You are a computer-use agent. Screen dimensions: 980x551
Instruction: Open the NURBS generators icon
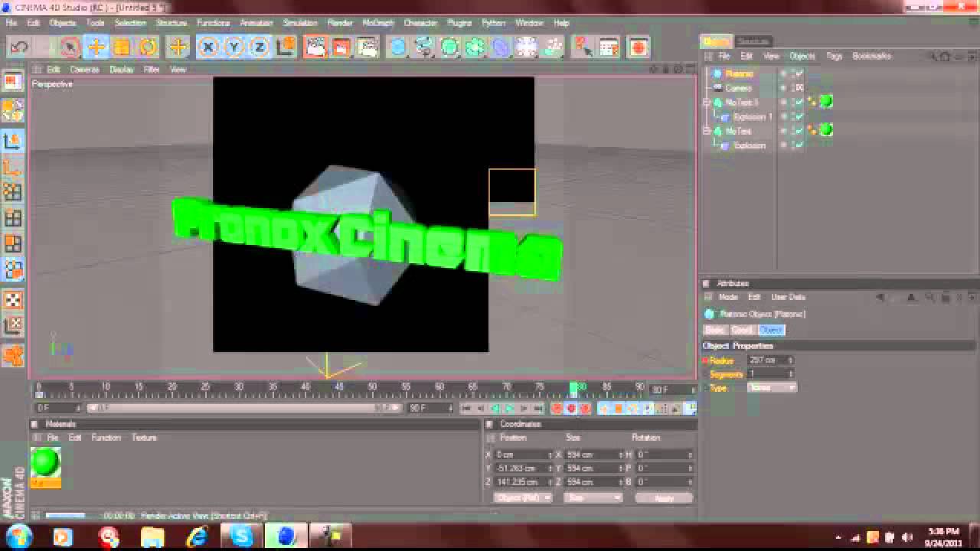pos(449,47)
